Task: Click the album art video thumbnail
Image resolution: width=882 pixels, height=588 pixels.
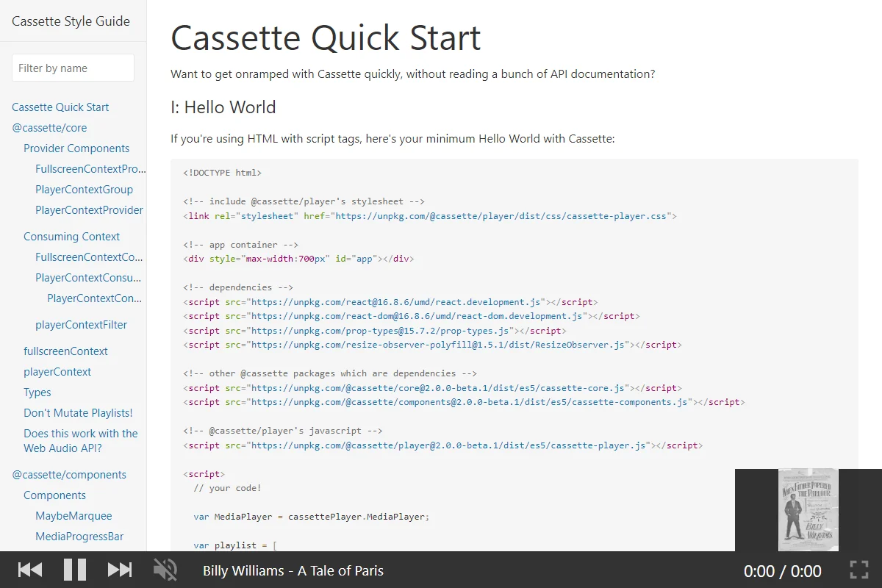Action: (808, 510)
